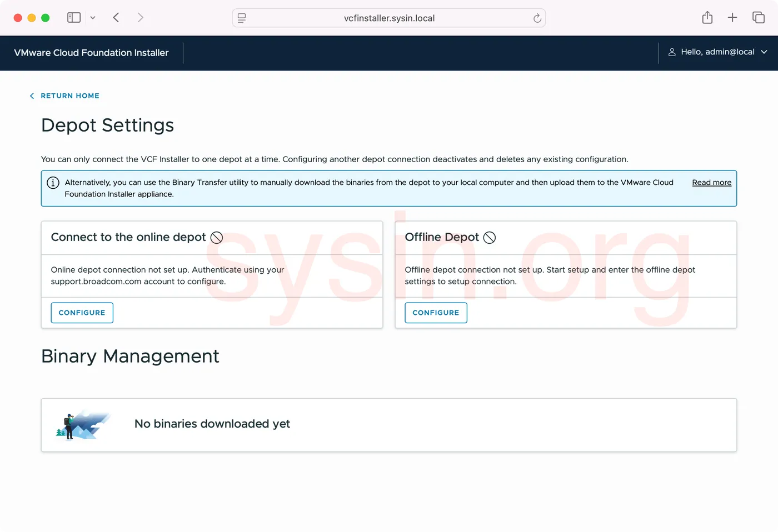Go back with the browser back arrow
This screenshot has width=778, height=532.
[x=116, y=18]
